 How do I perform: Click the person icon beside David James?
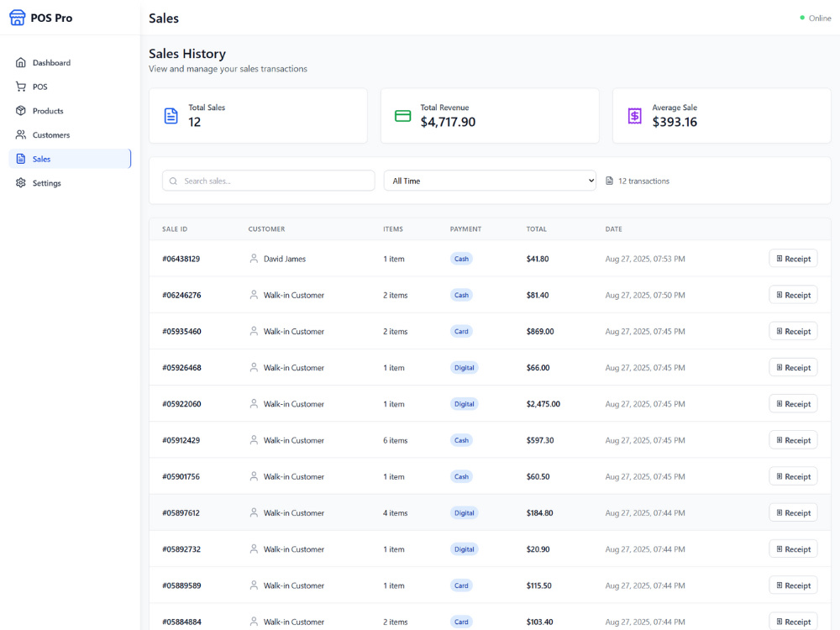(254, 259)
